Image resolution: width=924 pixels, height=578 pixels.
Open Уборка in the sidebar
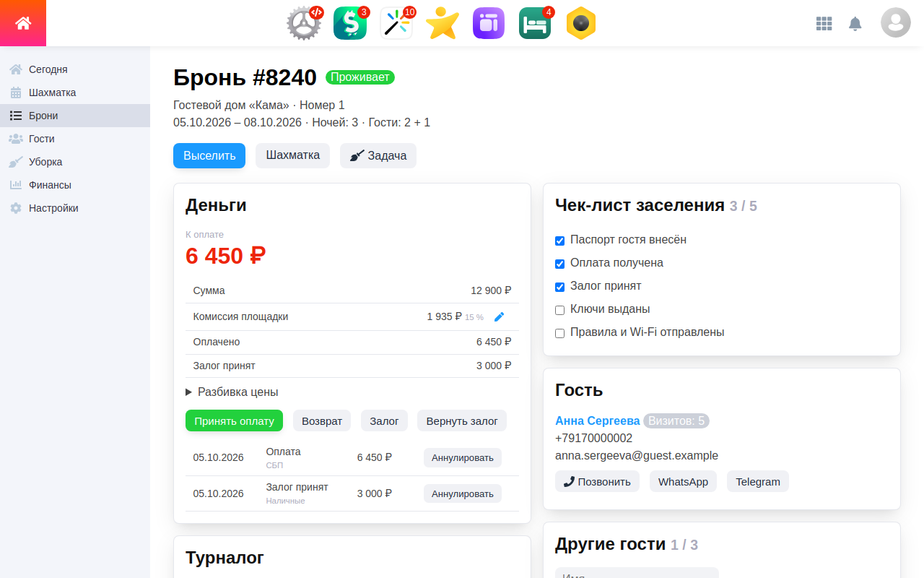point(75,162)
